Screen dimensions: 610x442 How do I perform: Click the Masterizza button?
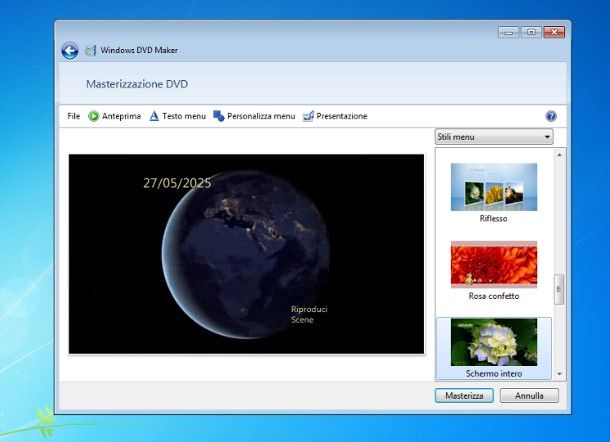tap(464, 396)
